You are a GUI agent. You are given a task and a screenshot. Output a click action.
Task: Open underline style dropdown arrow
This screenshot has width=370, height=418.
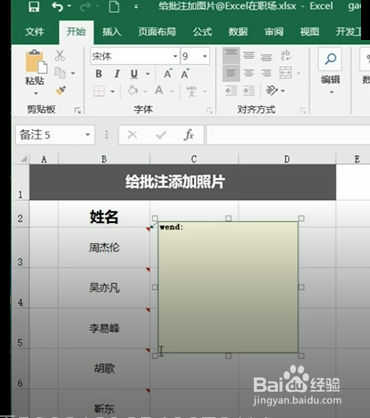click(148, 74)
